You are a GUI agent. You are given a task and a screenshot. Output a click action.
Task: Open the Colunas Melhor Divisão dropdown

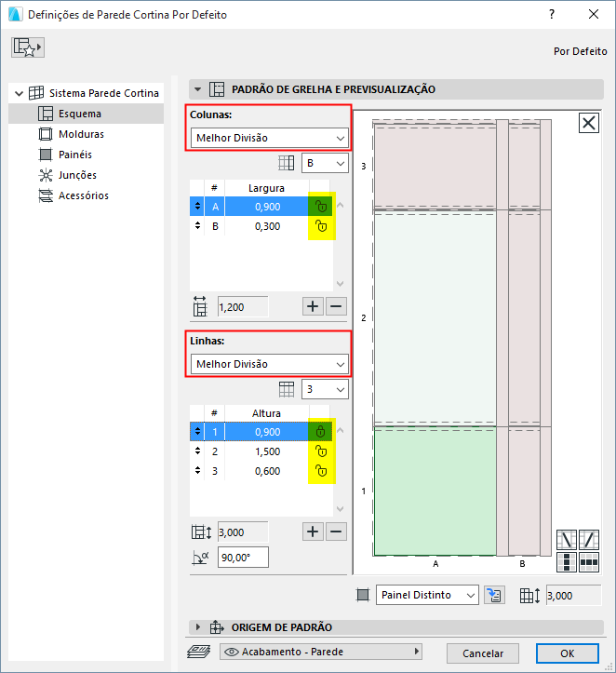click(x=270, y=138)
